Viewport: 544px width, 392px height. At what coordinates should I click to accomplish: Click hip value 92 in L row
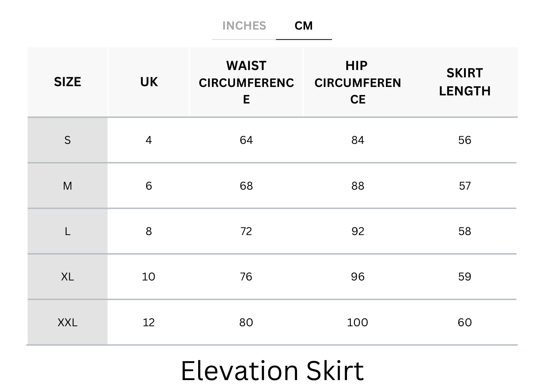pyautogui.click(x=357, y=231)
